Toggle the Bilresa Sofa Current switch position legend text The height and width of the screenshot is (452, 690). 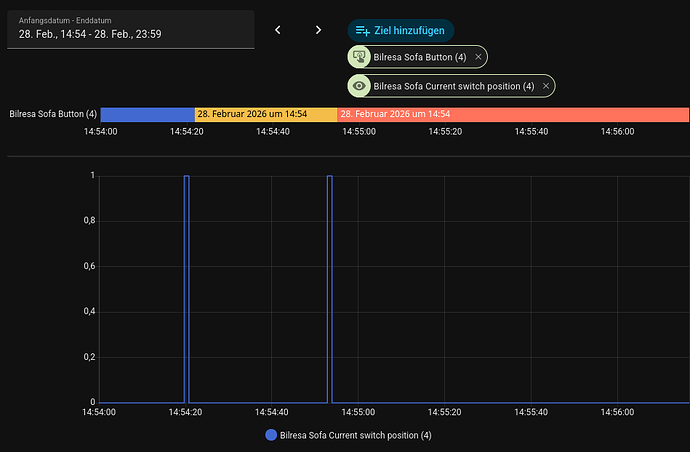point(356,436)
